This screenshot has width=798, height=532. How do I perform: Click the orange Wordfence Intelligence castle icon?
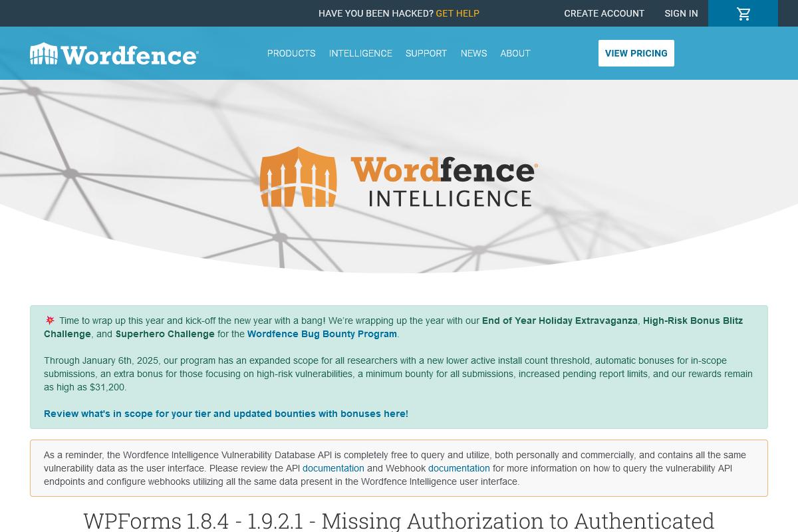tap(299, 177)
